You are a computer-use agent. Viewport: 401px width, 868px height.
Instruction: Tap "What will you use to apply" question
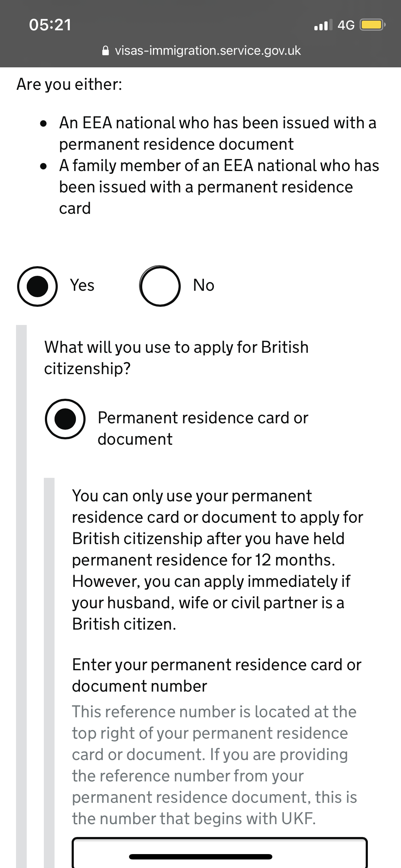176,357
